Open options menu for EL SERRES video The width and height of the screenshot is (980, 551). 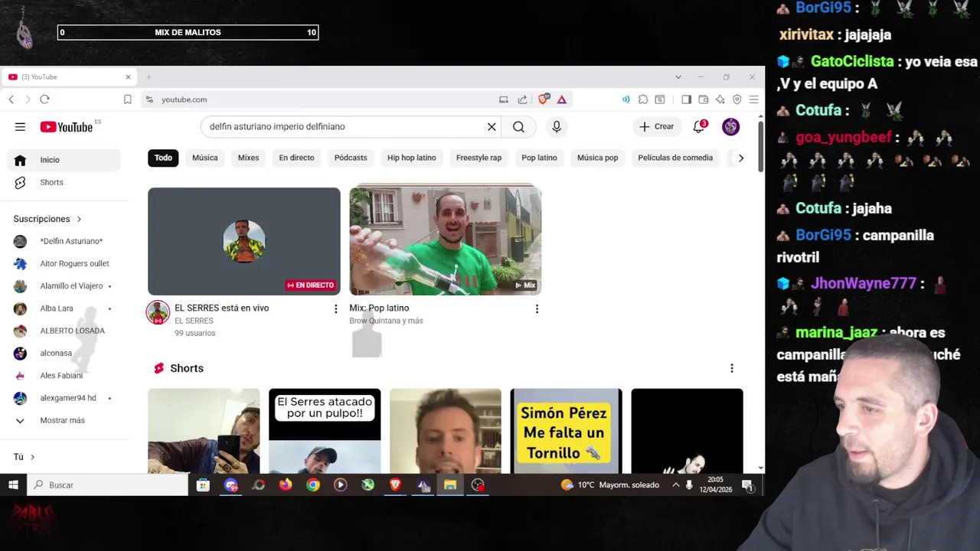(x=335, y=308)
